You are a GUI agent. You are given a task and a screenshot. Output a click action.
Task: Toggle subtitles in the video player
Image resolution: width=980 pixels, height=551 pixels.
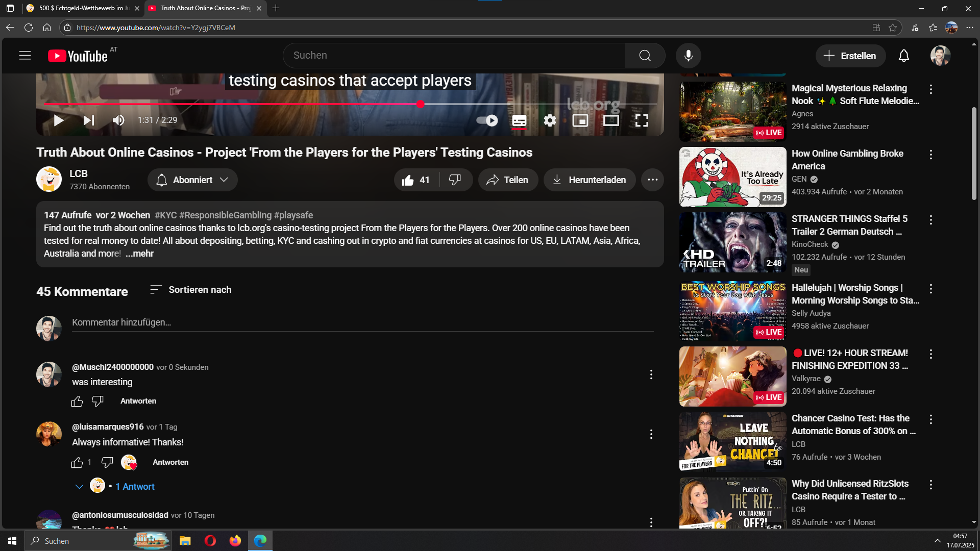point(519,120)
